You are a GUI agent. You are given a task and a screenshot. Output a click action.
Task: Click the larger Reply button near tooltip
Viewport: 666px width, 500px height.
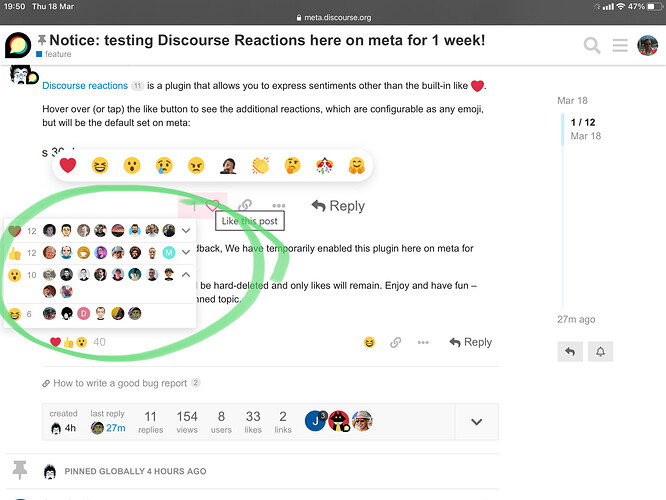338,206
